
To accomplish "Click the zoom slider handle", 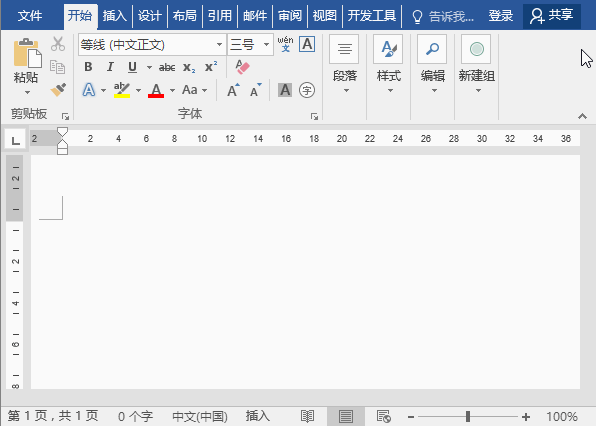I will coord(468,417).
